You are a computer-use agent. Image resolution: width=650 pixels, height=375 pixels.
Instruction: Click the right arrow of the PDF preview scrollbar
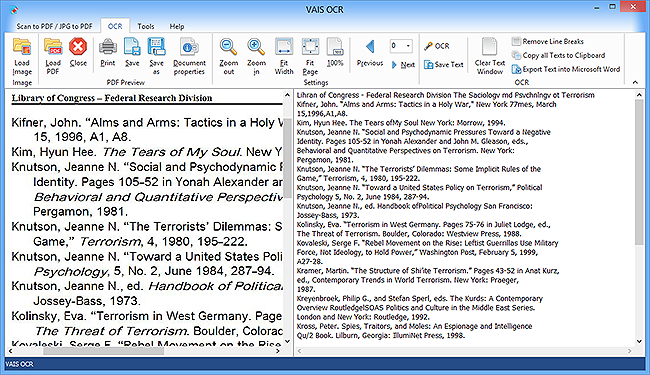278,351
